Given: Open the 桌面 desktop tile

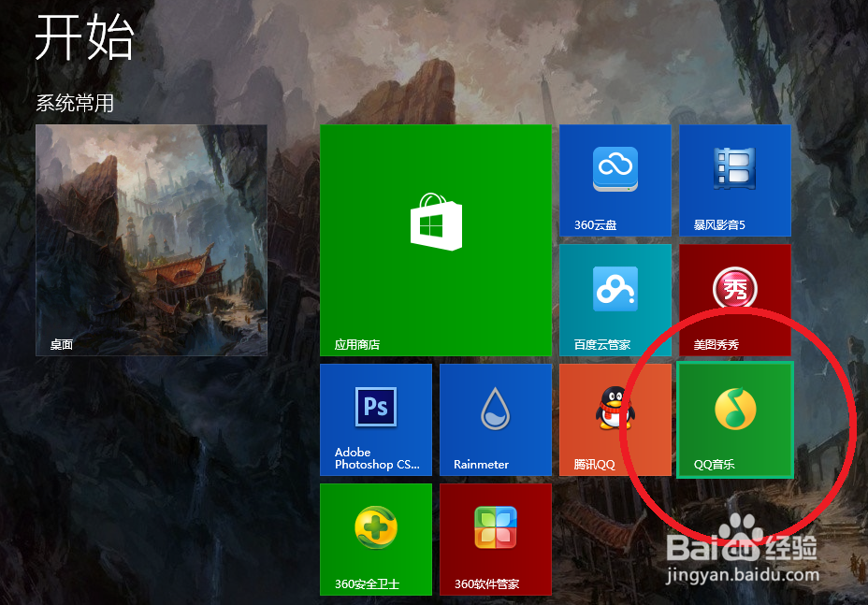Looking at the screenshot, I should (x=152, y=240).
